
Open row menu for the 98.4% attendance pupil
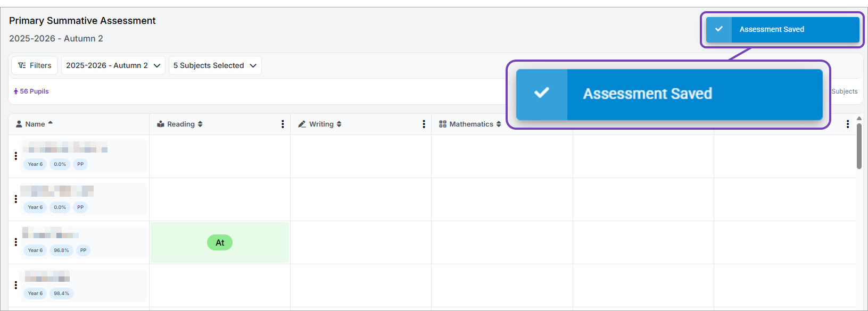16,285
